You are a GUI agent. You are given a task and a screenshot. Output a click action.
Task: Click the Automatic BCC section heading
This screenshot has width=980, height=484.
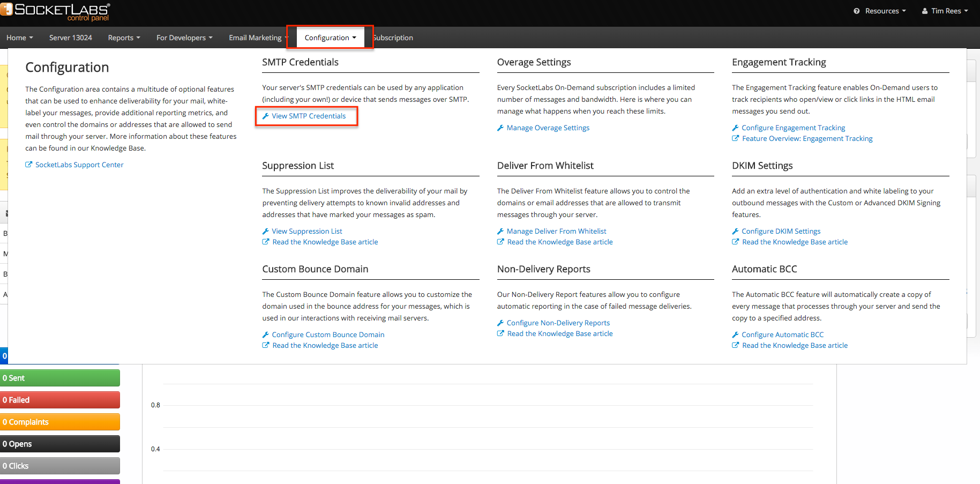(x=764, y=269)
